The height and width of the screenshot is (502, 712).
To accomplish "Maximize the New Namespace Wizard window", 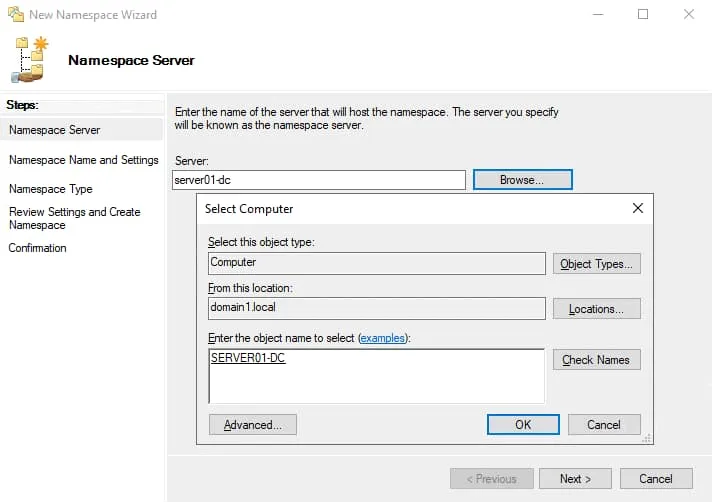I will (643, 15).
